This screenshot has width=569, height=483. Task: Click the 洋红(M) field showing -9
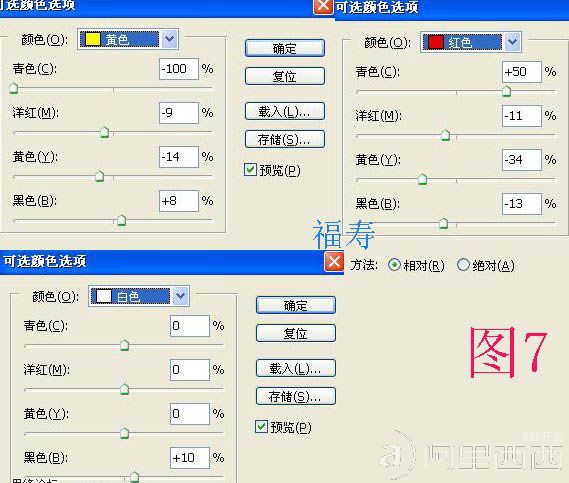point(179,113)
